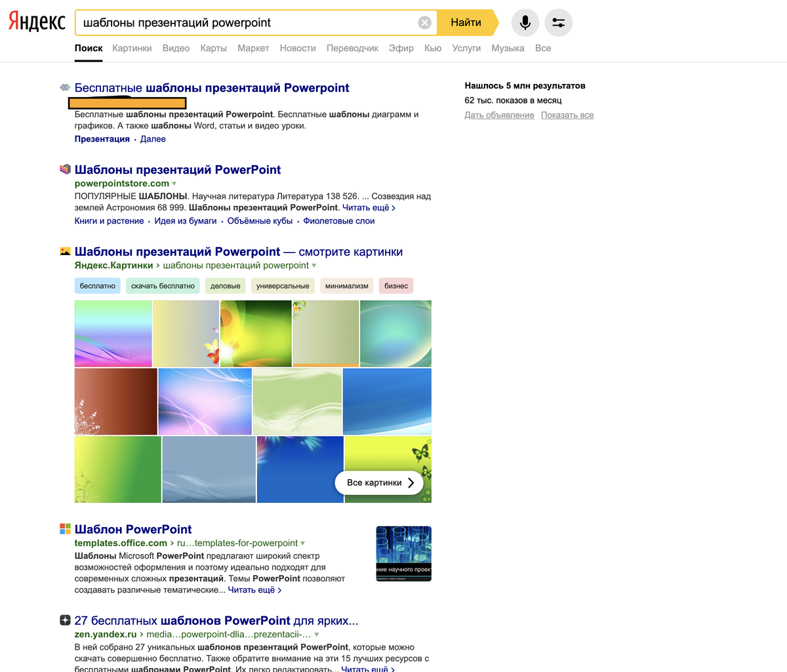Click the Далее sitelink
Viewport: 787px width, 672px height.
coord(153,139)
